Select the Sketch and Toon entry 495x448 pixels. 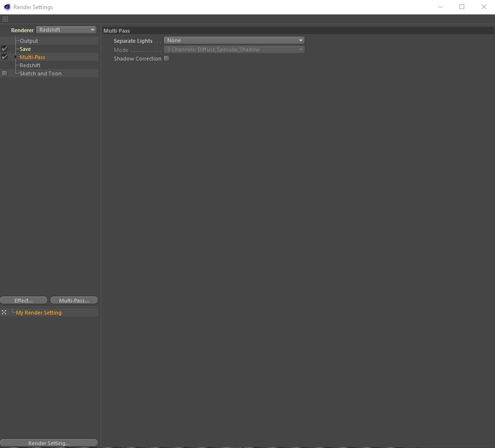[40, 73]
